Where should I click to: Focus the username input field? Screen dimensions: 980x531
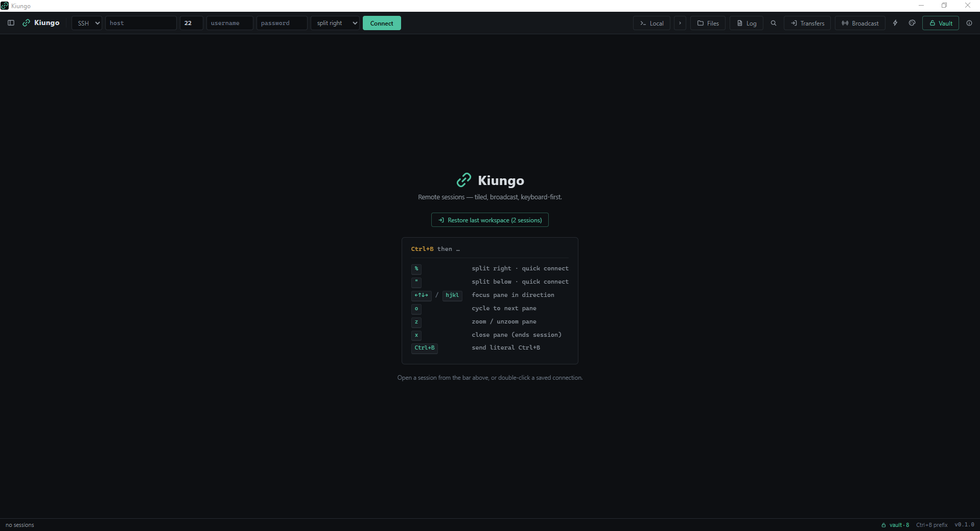(230, 23)
